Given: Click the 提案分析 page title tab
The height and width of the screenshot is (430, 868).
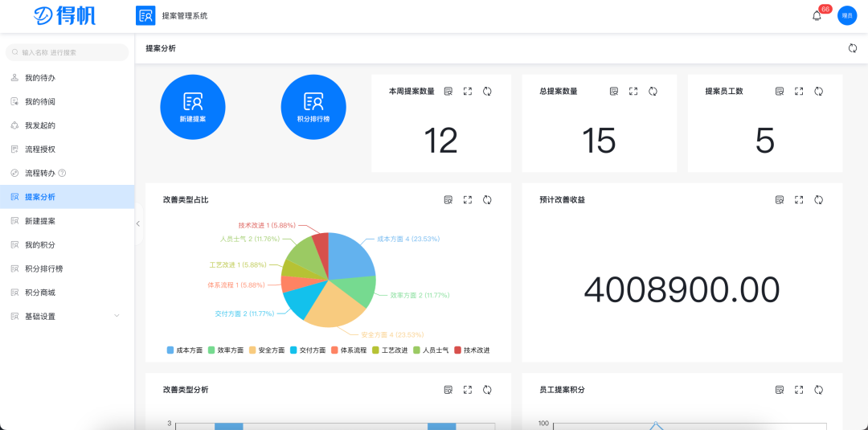Looking at the screenshot, I should pos(161,49).
